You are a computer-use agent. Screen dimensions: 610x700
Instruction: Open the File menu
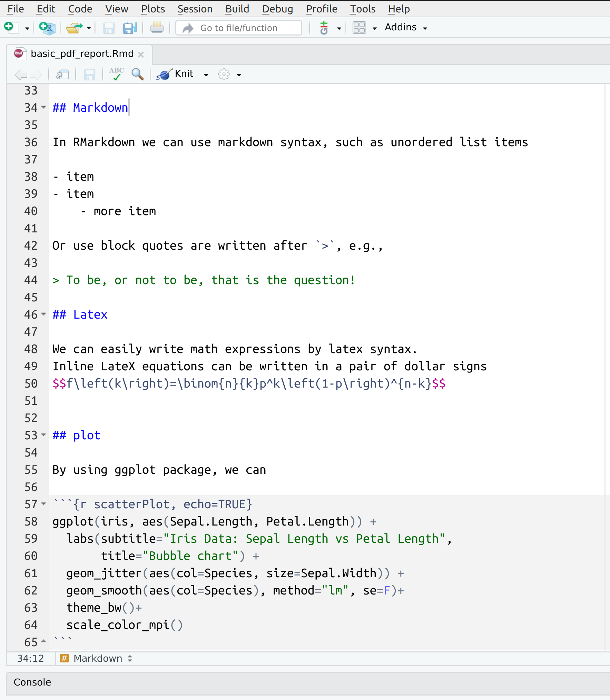click(16, 9)
